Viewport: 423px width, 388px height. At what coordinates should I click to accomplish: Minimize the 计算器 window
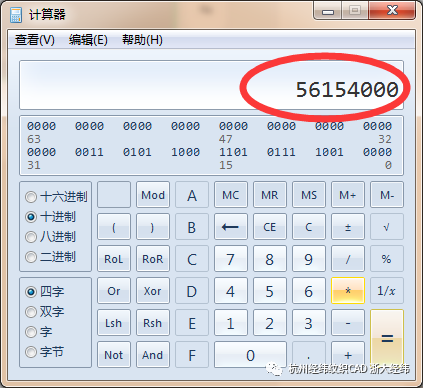(x=328, y=10)
